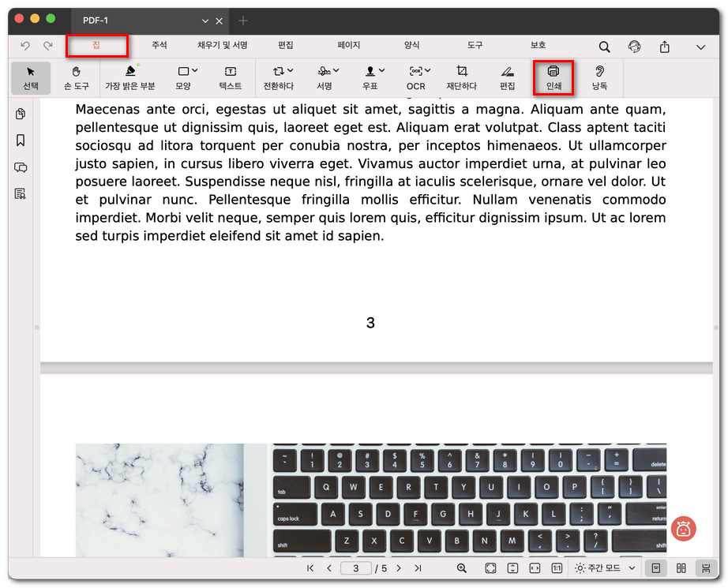
Task: Click the paragraph starting with Maecenas
Action: [370, 172]
